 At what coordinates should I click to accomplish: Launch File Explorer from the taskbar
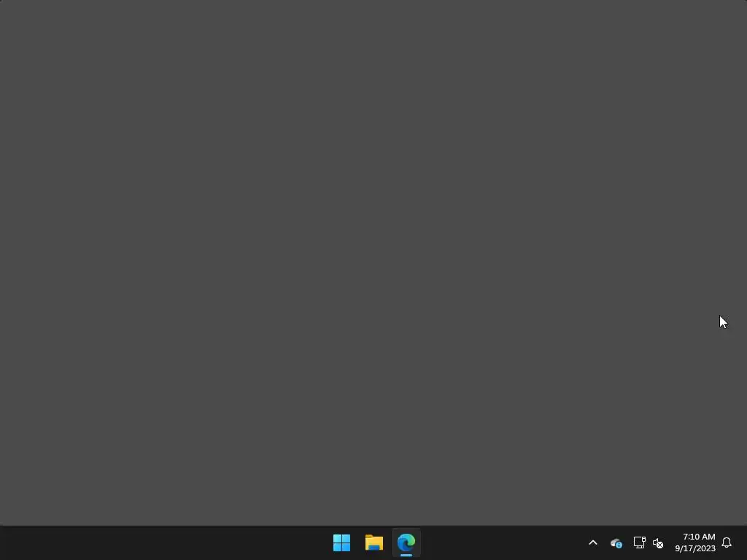point(374,542)
